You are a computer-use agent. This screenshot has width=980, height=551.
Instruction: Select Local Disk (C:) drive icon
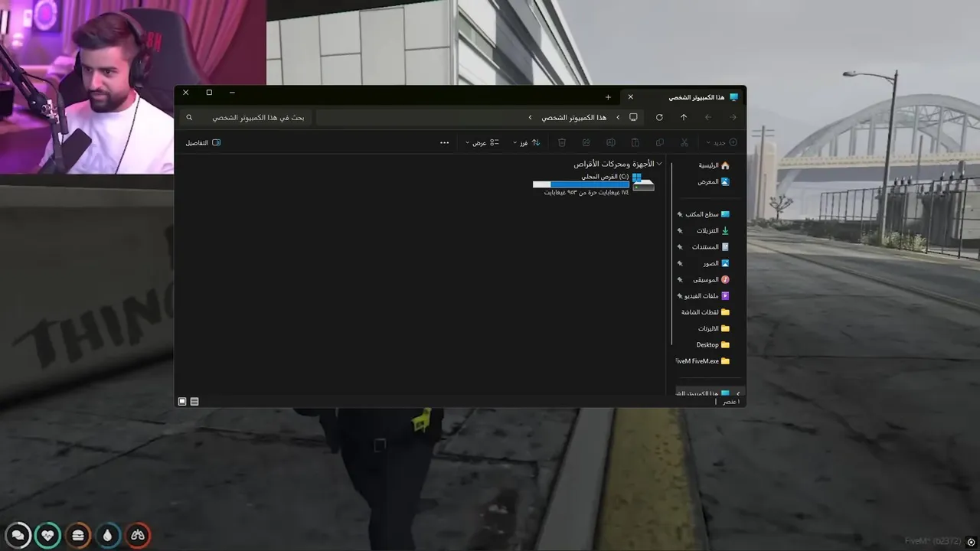tap(643, 184)
